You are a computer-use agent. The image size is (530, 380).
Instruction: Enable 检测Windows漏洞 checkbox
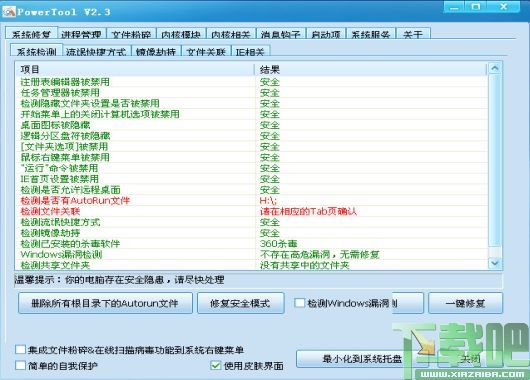coord(299,303)
